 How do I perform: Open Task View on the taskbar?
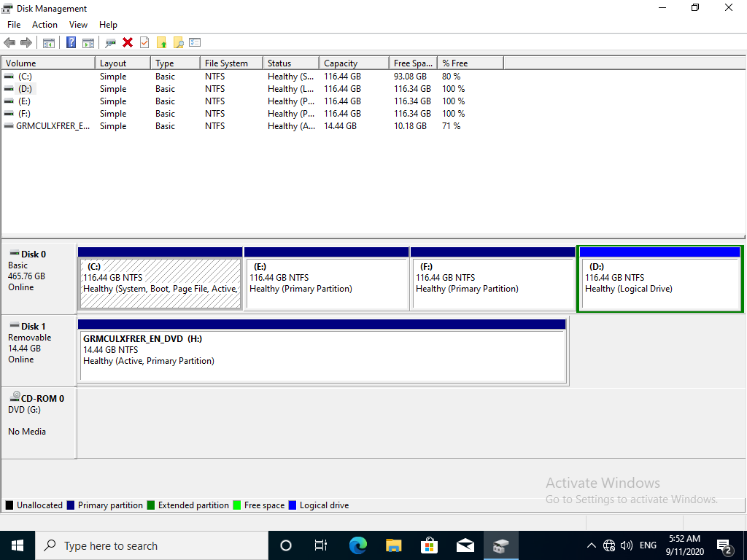[321, 545]
